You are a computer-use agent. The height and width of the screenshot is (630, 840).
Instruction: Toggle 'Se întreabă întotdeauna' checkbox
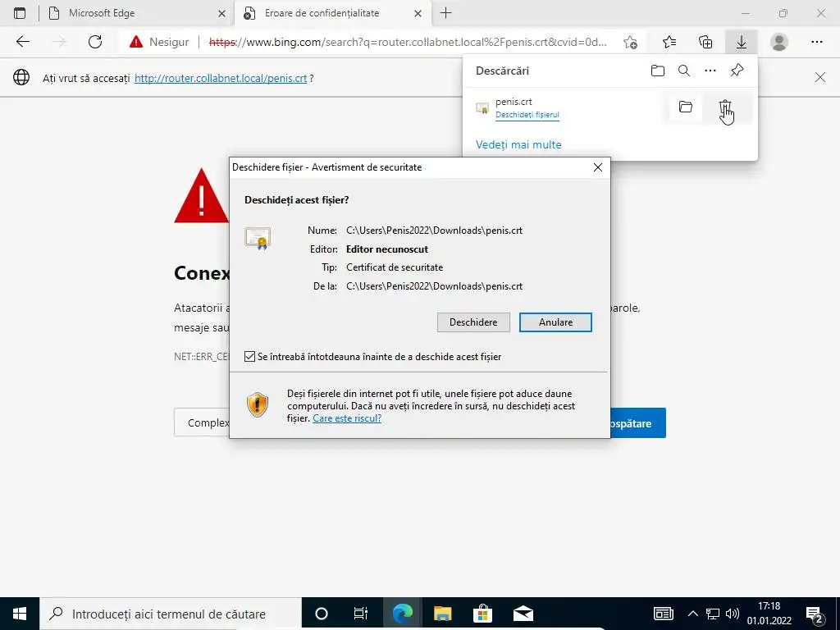coord(249,357)
